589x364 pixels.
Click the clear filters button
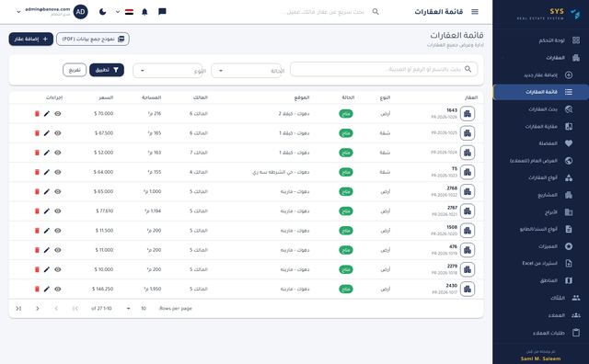[75, 70]
